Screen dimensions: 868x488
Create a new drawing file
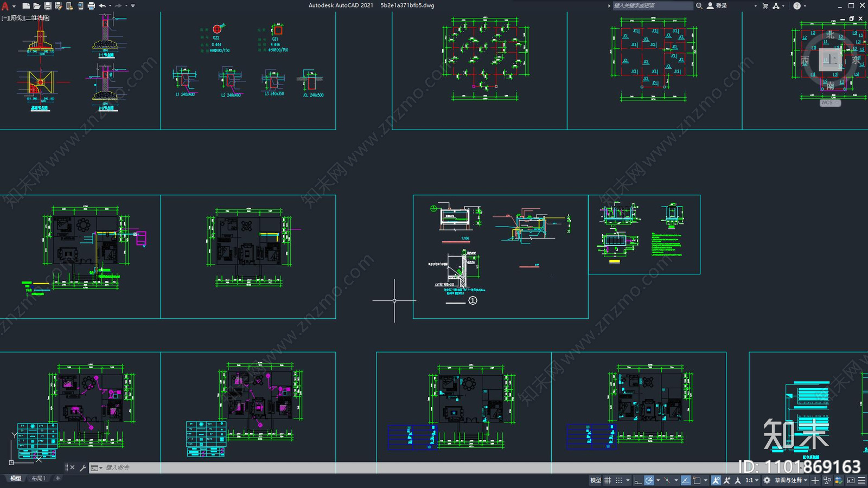[25, 6]
